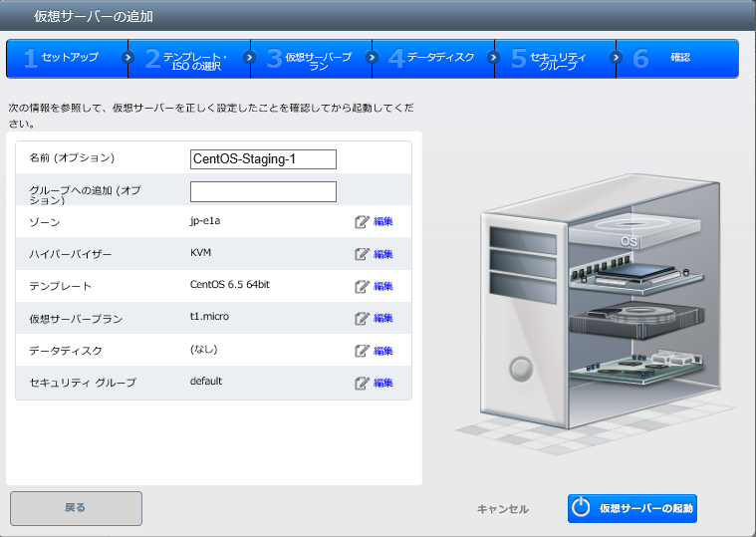Screen dimensions: 756x537
Task: Focus the 名前 field containing CentOS-Staging-1
Action: 263,159
